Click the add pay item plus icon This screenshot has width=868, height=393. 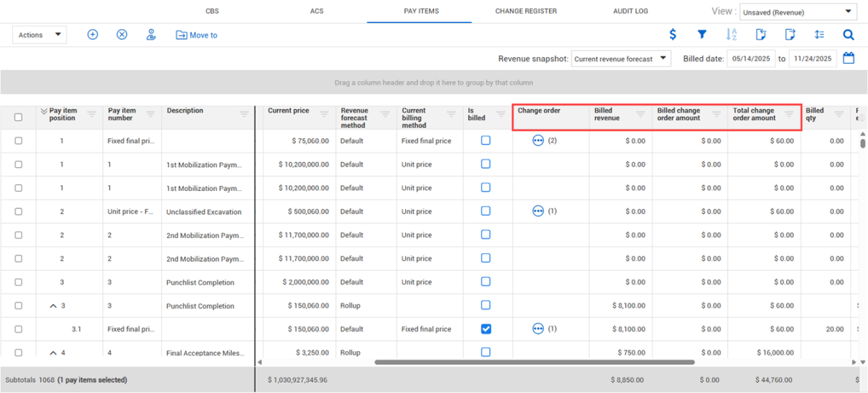point(93,35)
